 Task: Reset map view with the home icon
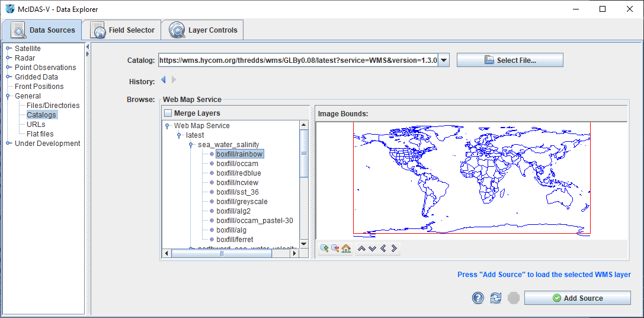coord(346,249)
